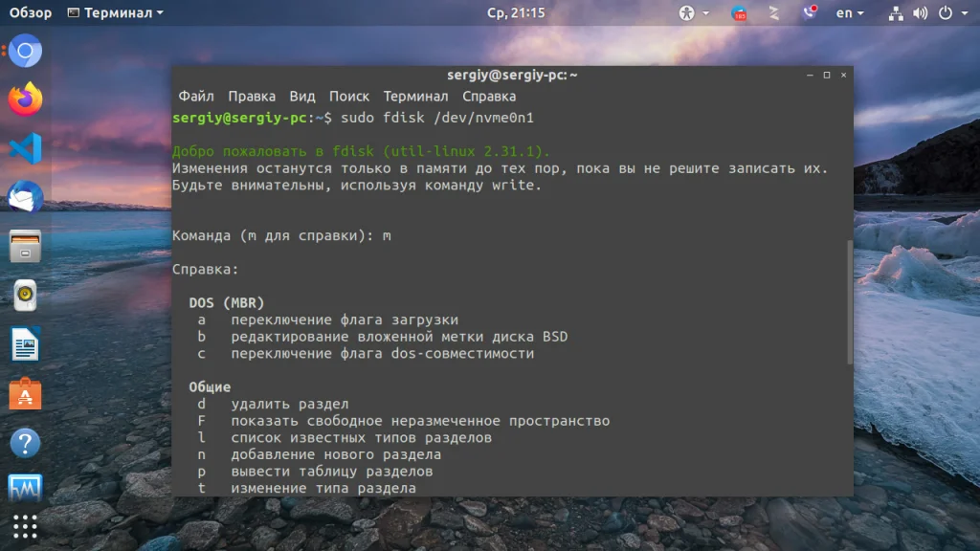The width and height of the screenshot is (980, 551).
Task: Show Applications grid at dock bottom
Action: pos(25,527)
